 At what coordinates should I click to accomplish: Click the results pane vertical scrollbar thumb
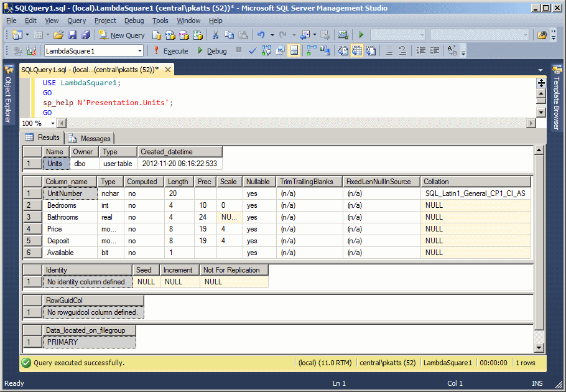539,243
